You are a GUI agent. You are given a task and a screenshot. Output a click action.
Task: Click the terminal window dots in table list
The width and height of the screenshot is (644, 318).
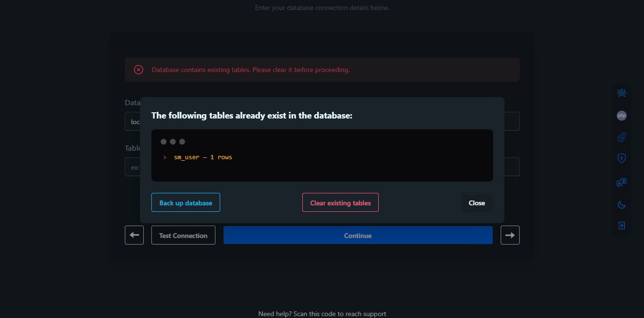(173, 142)
